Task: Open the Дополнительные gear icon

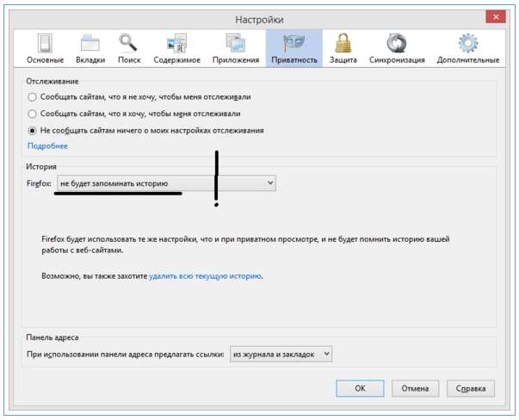Action: point(467,43)
